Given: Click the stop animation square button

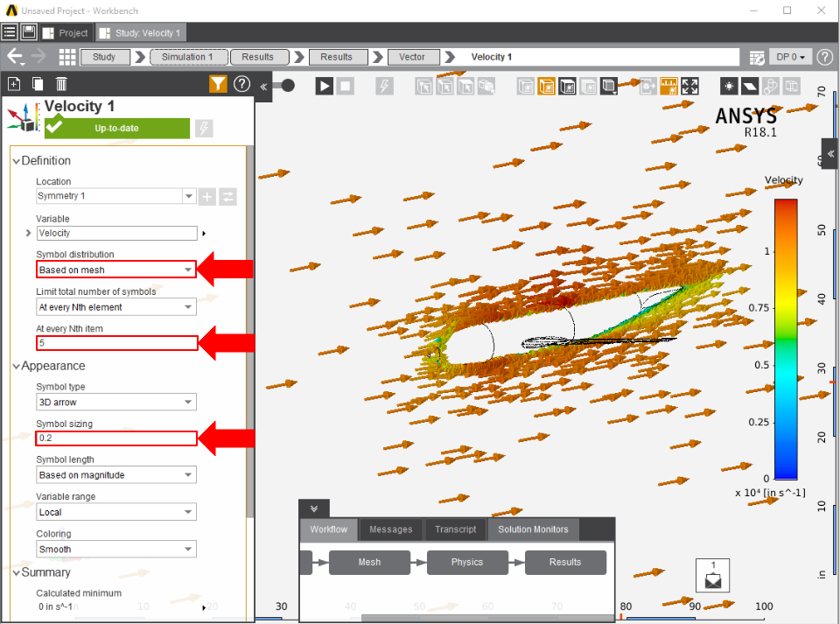Looking at the screenshot, I should [346, 86].
